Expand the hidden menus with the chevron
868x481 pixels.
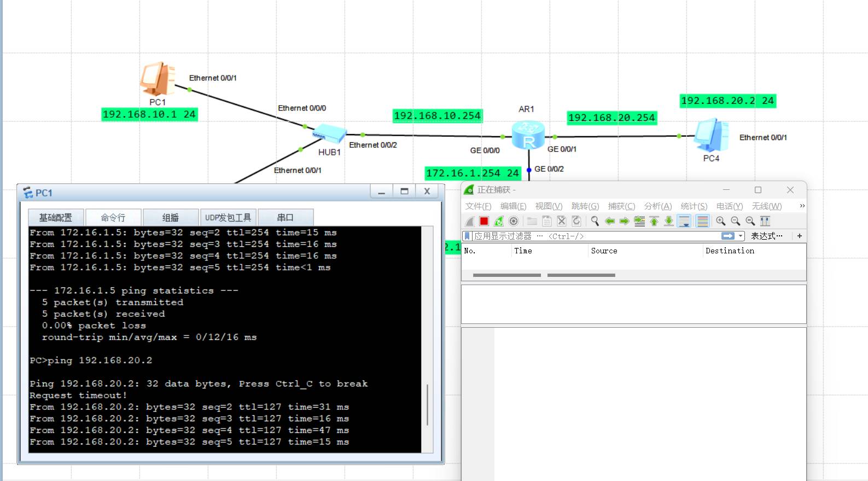click(x=802, y=206)
